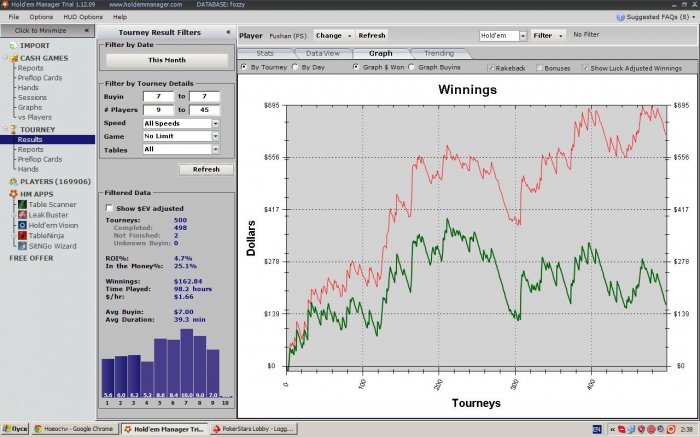This screenshot has height=437, width=700.
Task: Open the Table Scanner app icon
Action: point(22,204)
